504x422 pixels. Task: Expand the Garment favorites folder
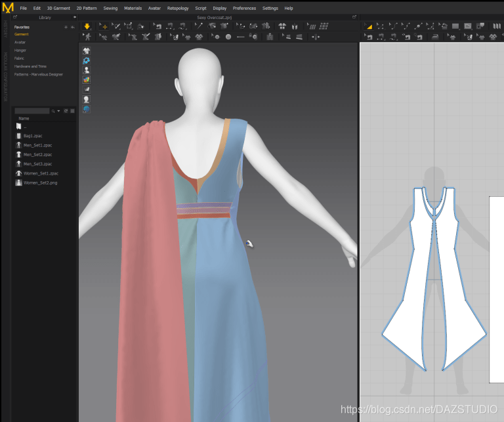click(22, 34)
